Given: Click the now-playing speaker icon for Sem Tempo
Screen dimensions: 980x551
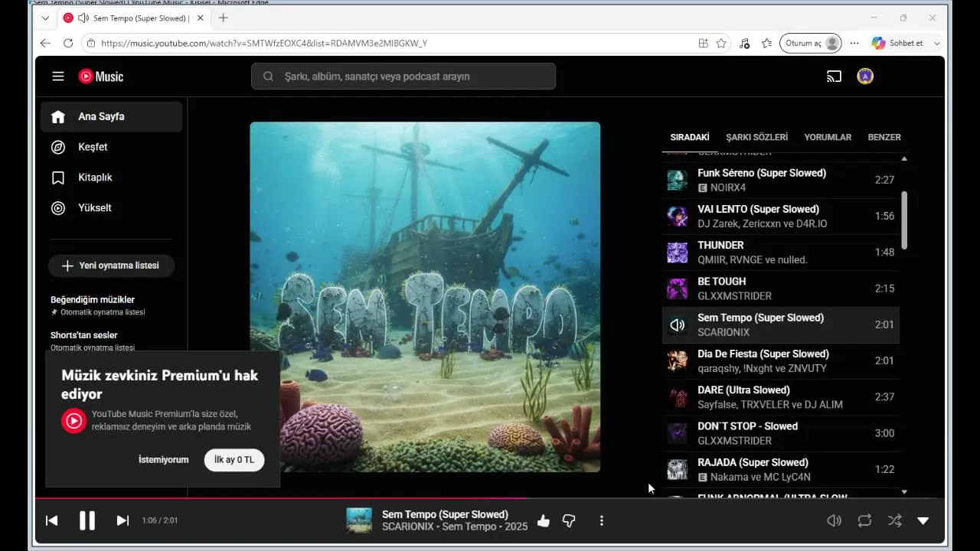Looking at the screenshot, I should coord(677,324).
